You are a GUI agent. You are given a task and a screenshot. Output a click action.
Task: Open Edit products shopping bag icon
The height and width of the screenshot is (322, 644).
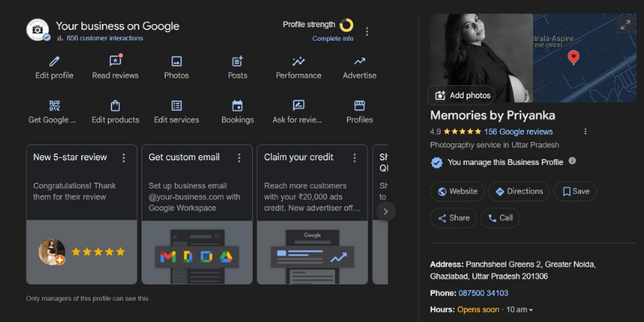pyautogui.click(x=115, y=105)
